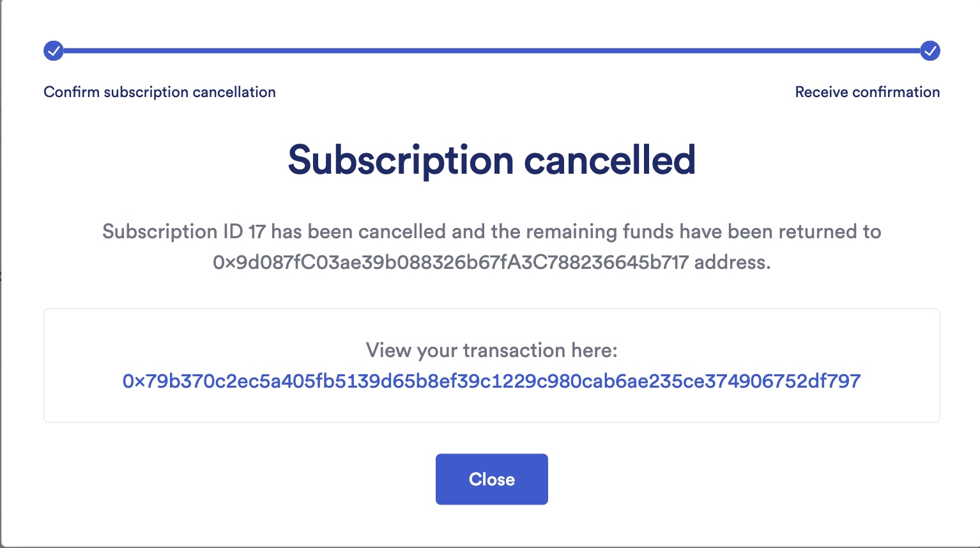
Task: Select the 'Confirm subscription cancellation' step label
Action: pyautogui.click(x=160, y=92)
